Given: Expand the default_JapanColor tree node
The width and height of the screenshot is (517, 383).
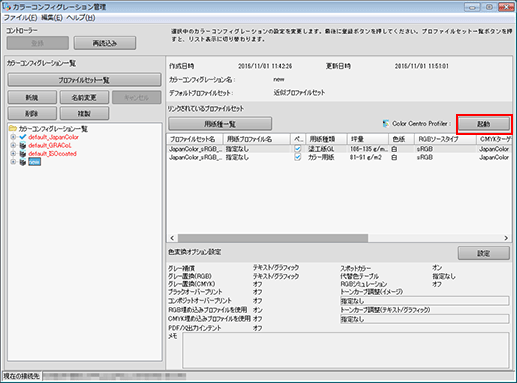Looking at the screenshot, I should pos(13,137).
